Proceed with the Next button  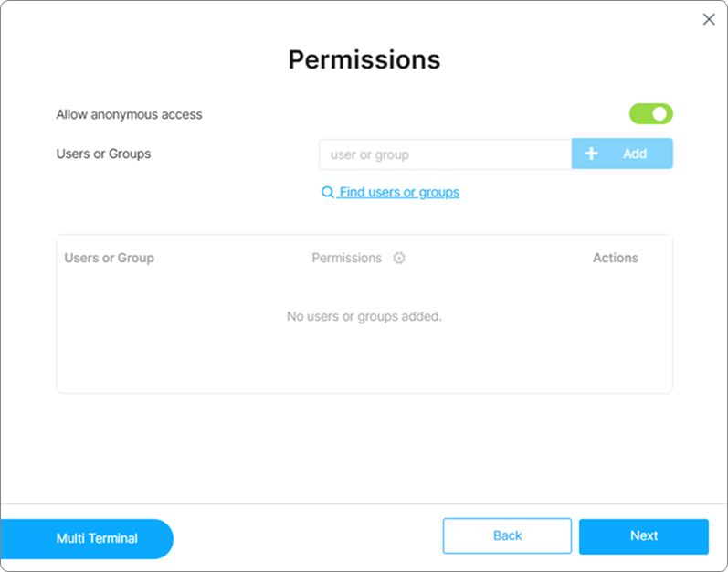point(643,536)
